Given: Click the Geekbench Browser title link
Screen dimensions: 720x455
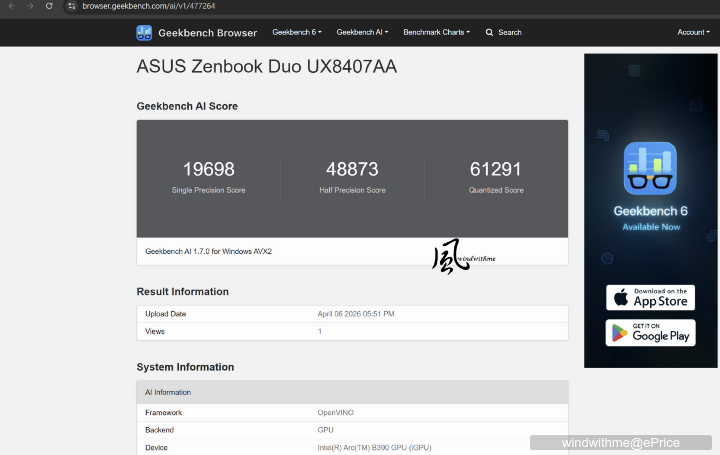Looking at the screenshot, I should click(208, 33).
